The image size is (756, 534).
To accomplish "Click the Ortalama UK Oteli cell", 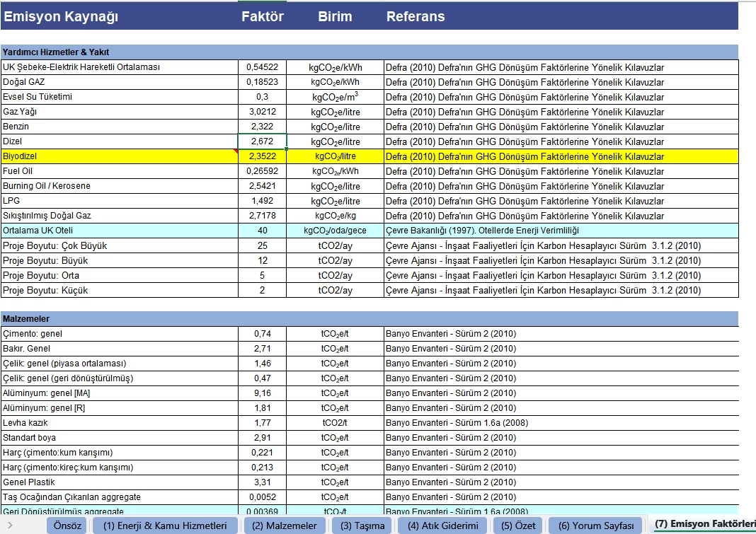I will (x=119, y=231).
